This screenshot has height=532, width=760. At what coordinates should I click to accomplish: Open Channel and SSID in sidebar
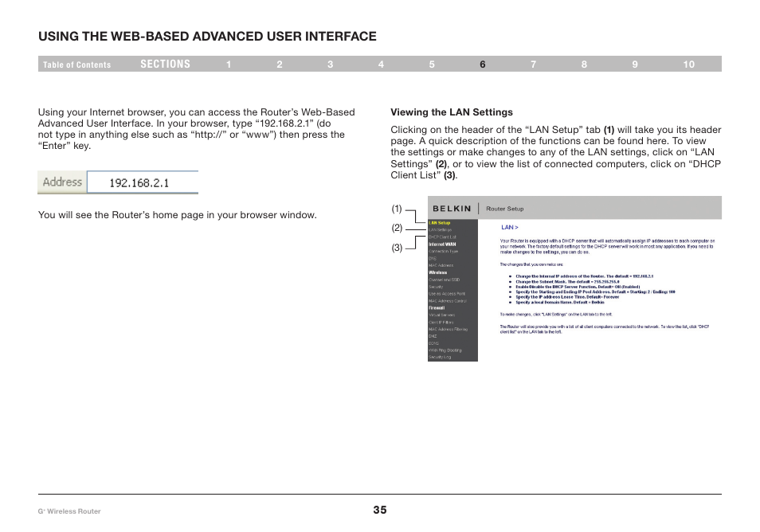click(444, 280)
